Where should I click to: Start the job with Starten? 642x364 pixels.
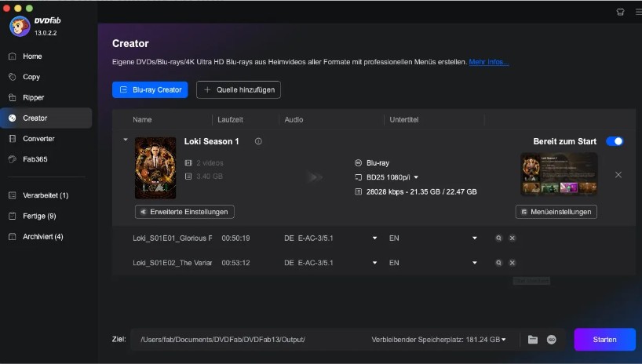(x=605, y=340)
